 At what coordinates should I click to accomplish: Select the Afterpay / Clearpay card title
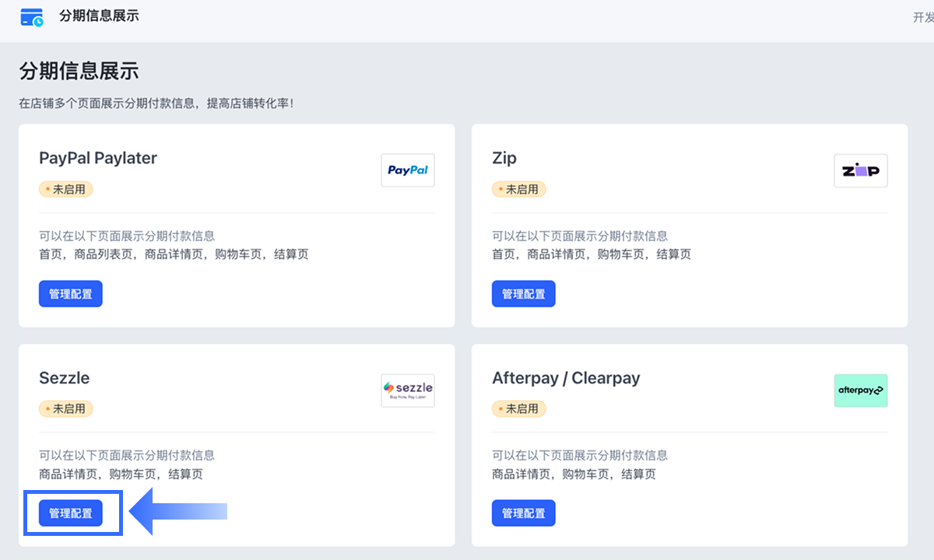pyautogui.click(x=566, y=378)
